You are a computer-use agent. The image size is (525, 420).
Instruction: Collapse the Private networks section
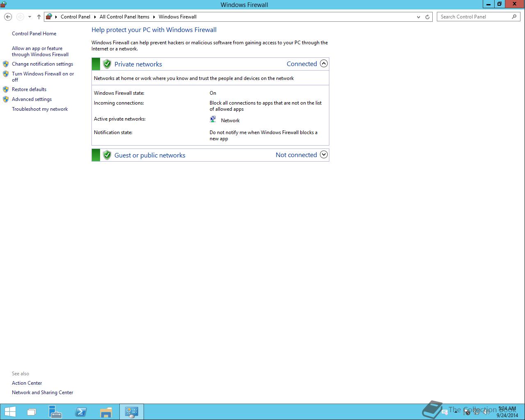click(324, 64)
